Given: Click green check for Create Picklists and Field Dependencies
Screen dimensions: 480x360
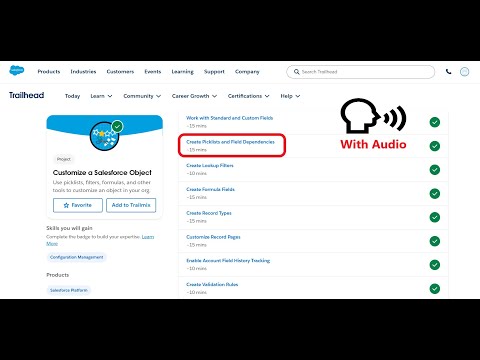Looking at the screenshot, I should tap(435, 146).
